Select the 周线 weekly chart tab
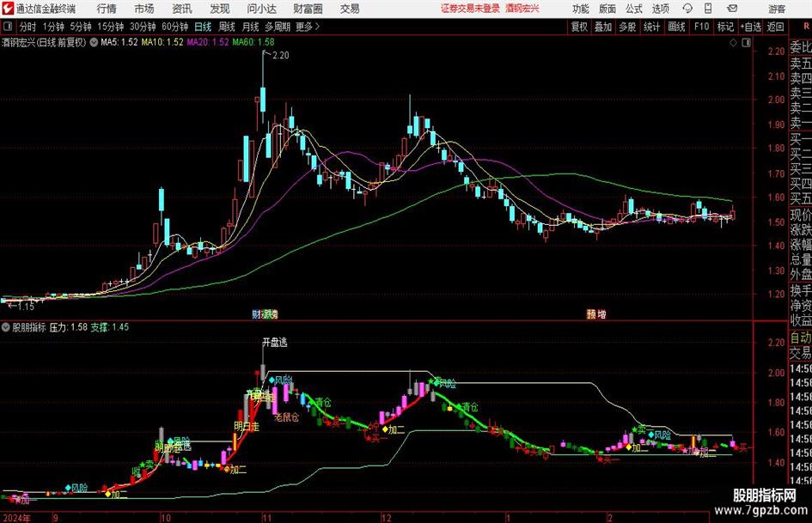Viewport: 812px width, 523px height. [226, 27]
